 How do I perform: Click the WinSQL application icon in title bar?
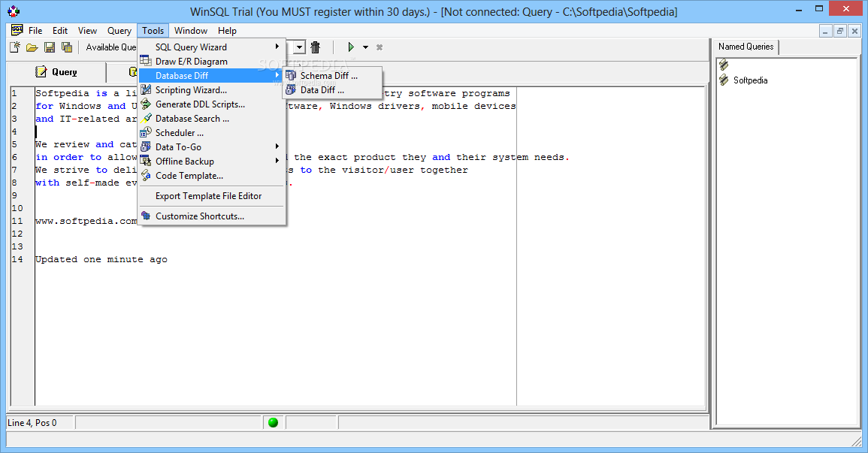[x=14, y=11]
